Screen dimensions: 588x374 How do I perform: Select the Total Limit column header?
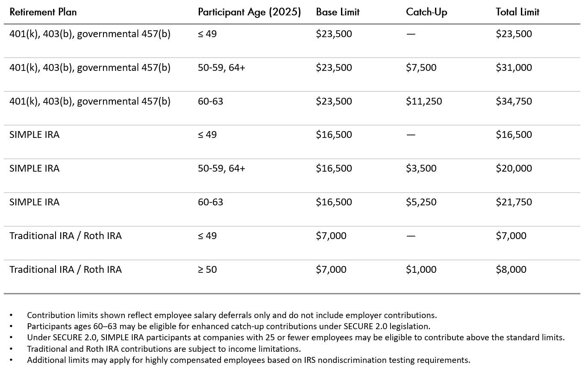tap(517, 12)
